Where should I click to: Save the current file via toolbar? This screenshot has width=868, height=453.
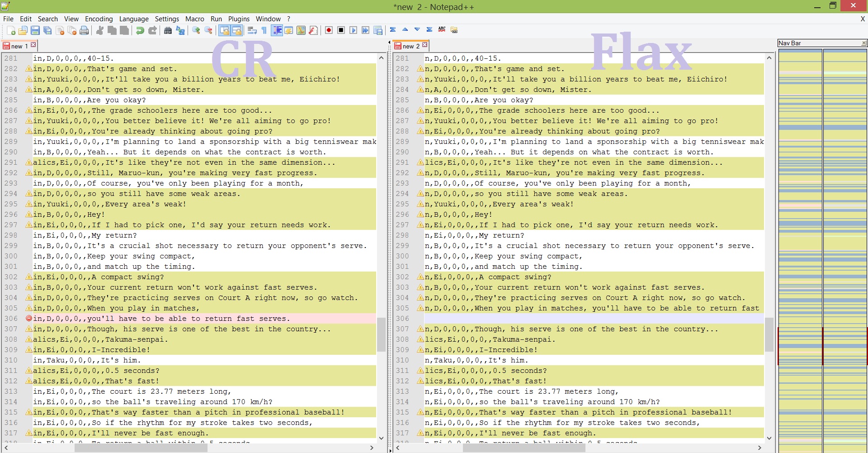tap(35, 30)
